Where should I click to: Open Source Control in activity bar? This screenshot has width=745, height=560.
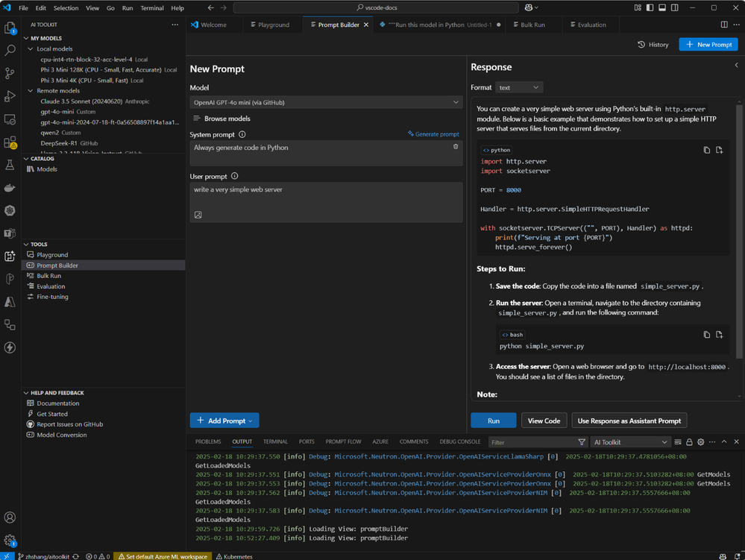tap(10, 73)
